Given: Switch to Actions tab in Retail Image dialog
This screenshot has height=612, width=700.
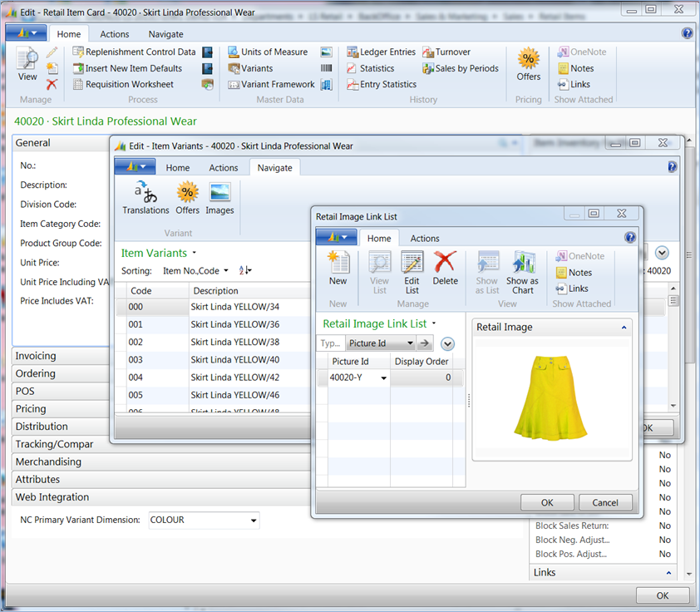Looking at the screenshot, I should (x=424, y=238).
